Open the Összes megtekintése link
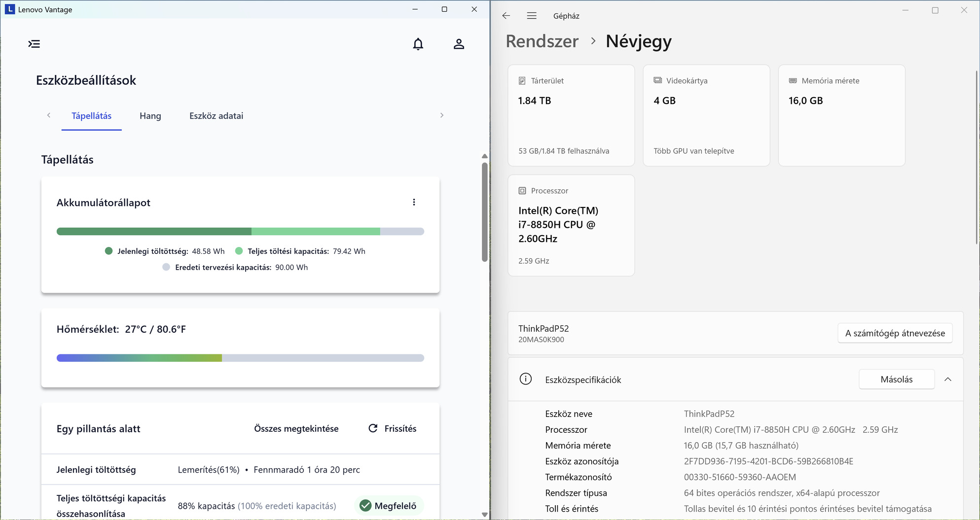 [x=296, y=428]
